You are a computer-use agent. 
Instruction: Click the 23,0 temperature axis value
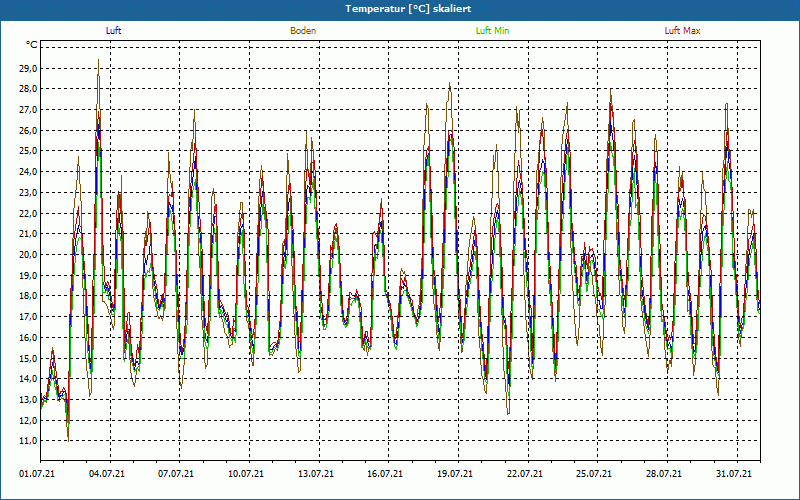pyautogui.click(x=28, y=193)
